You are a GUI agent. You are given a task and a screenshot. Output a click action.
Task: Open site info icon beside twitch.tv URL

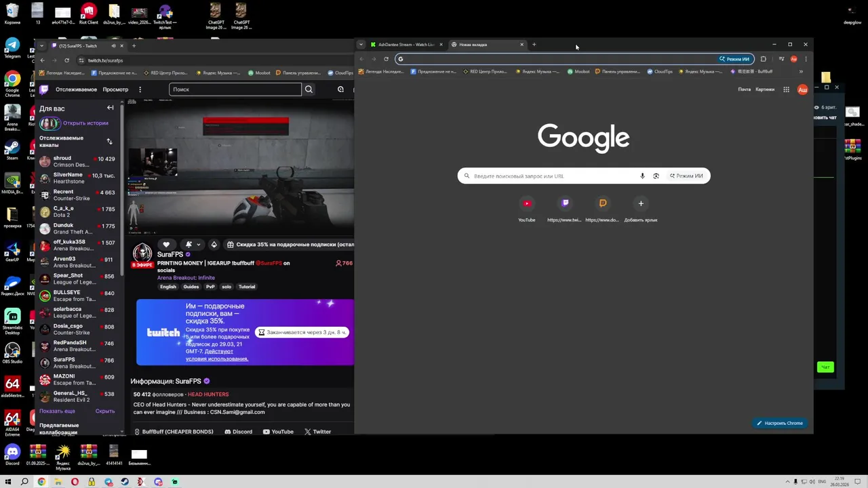[80, 60]
